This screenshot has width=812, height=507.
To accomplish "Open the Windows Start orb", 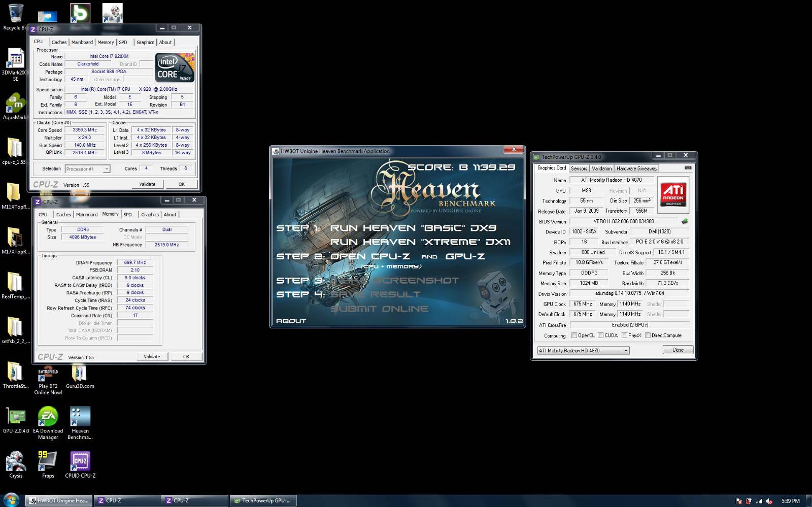I will coord(11,500).
